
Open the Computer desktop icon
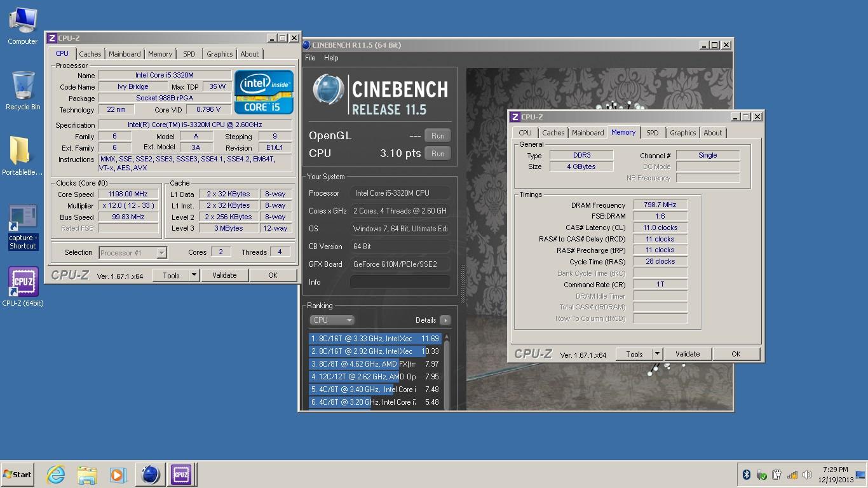[x=23, y=26]
